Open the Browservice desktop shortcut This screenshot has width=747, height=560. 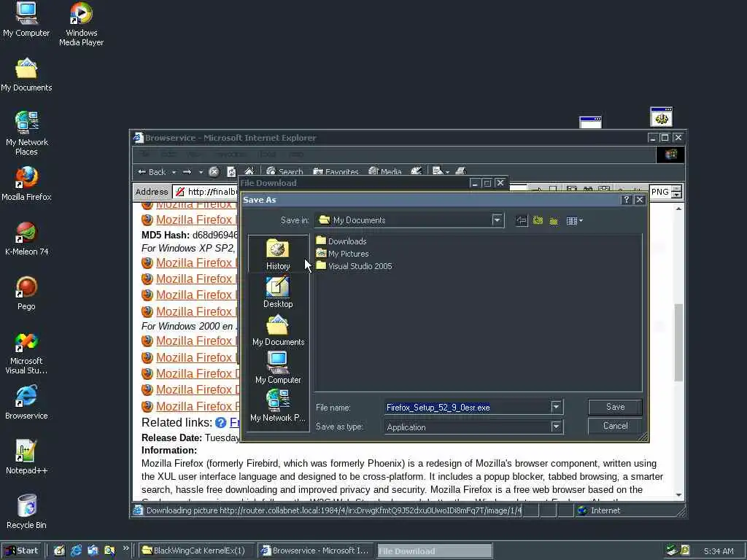(x=26, y=402)
